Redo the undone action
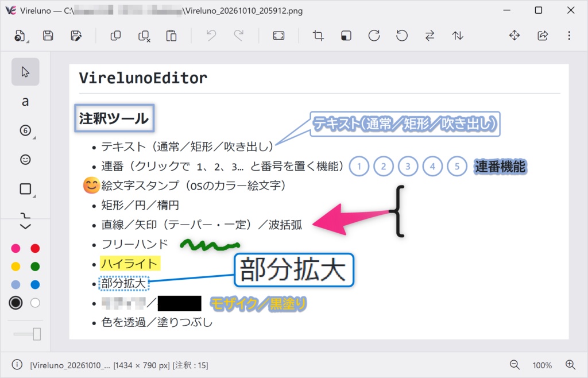 [x=238, y=36]
